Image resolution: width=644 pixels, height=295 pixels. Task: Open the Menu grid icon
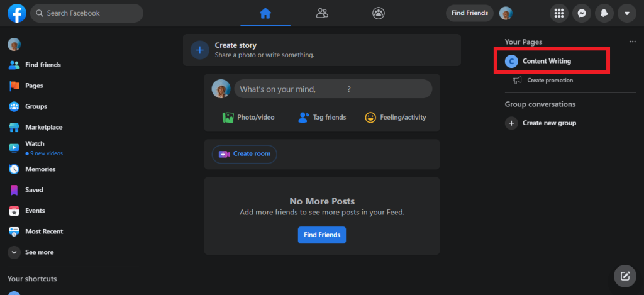tap(558, 13)
